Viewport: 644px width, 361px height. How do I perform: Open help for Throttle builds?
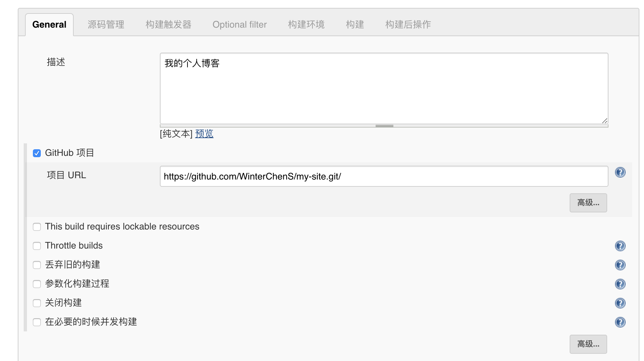click(x=620, y=246)
